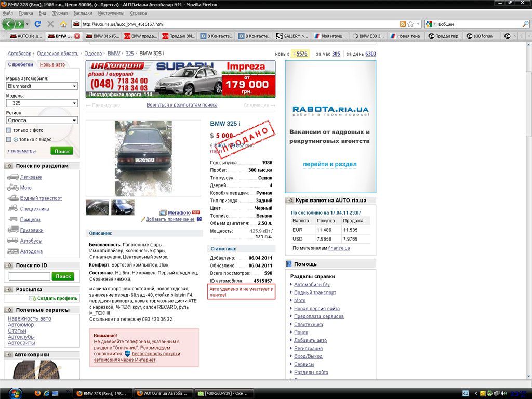Enable the 'только с фото' checkbox

coord(9,130)
